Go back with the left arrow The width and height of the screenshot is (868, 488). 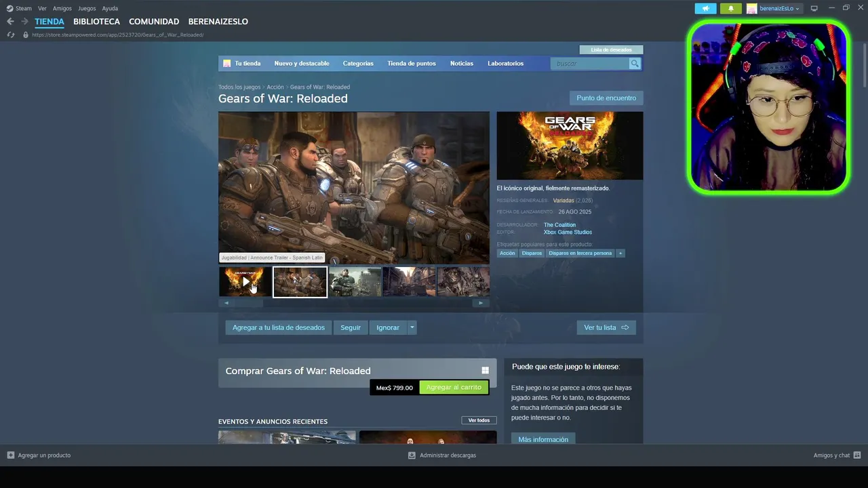(10, 22)
